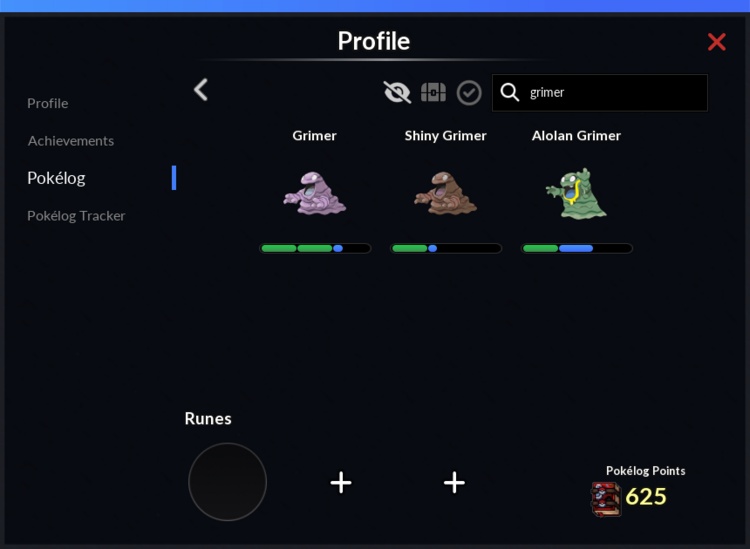Focus the search field containing grimer

pos(600,93)
